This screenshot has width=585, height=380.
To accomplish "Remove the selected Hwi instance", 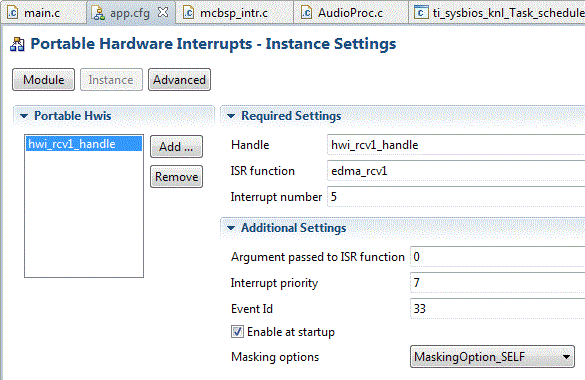I will (176, 176).
